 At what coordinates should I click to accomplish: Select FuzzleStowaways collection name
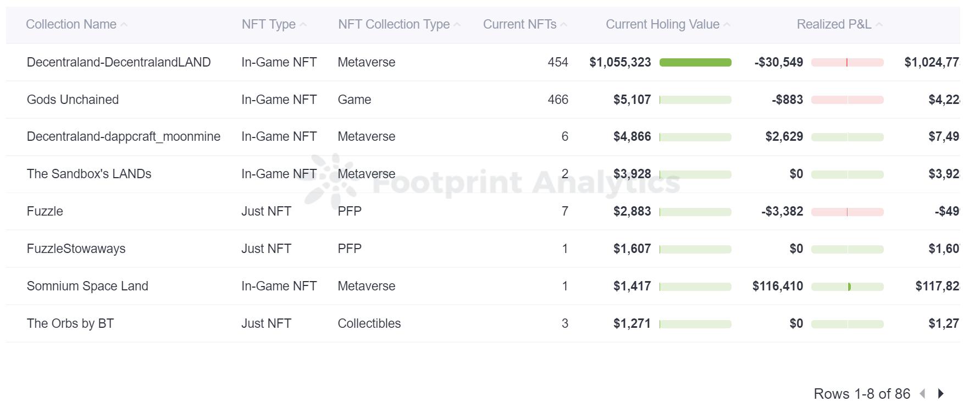76,249
